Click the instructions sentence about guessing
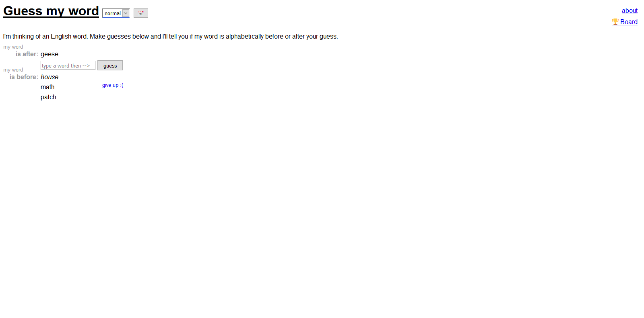Screen dimensions: 644x318 coord(171,37)
